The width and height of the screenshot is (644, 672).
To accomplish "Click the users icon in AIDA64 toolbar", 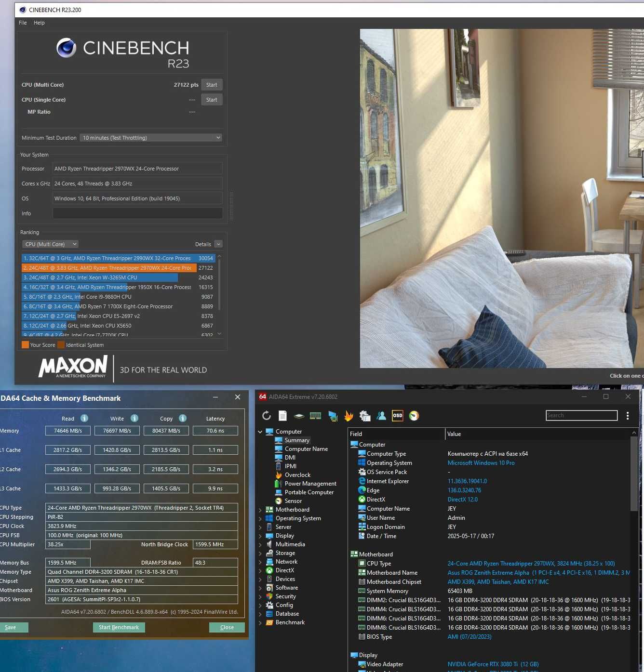I will coord(381,416).
